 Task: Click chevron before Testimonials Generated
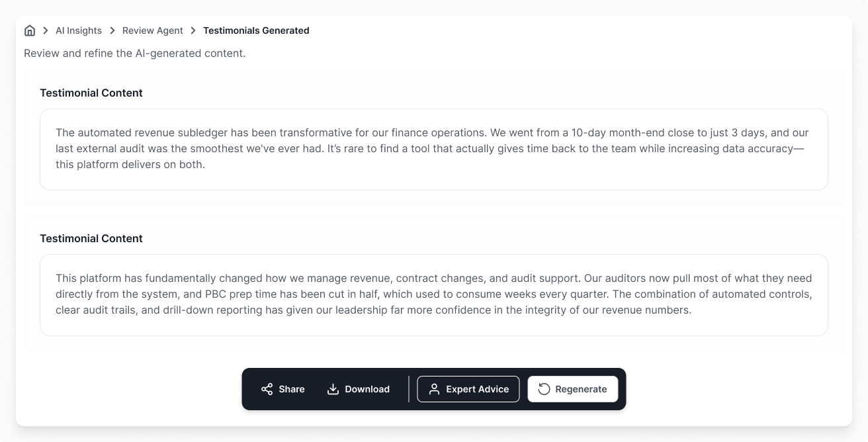coord(193,30)
